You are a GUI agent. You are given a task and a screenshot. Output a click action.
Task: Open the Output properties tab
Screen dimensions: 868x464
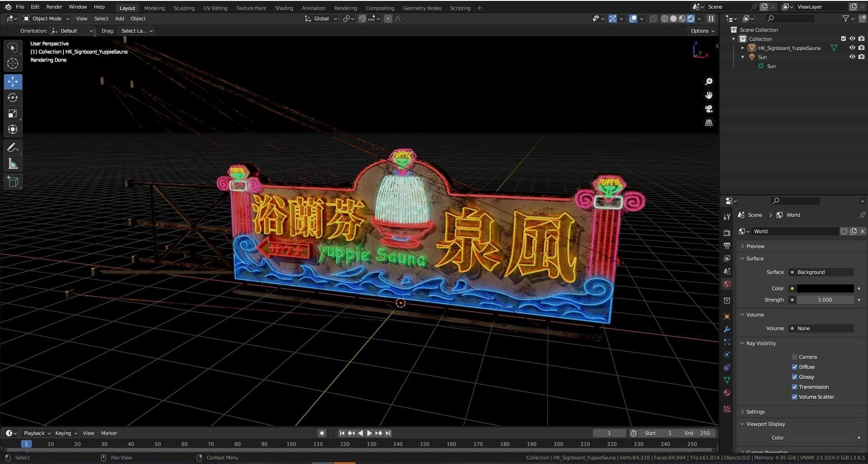tap(727, 245)
